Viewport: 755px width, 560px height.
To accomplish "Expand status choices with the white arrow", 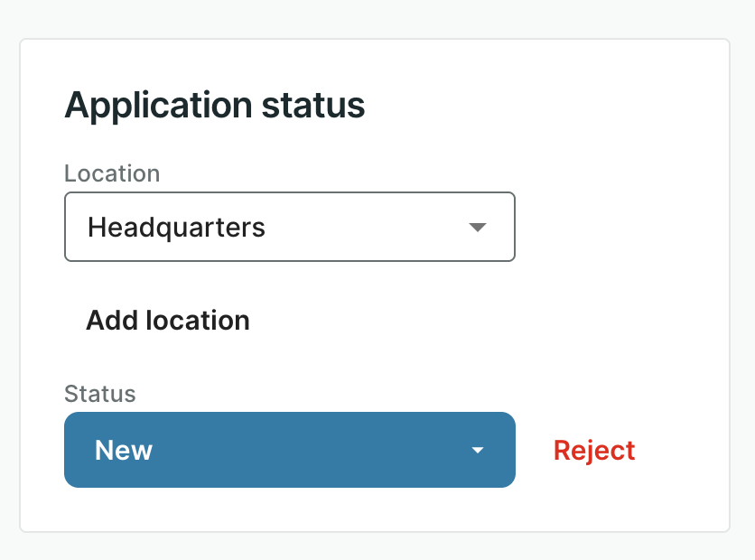I will click(479, 450).
